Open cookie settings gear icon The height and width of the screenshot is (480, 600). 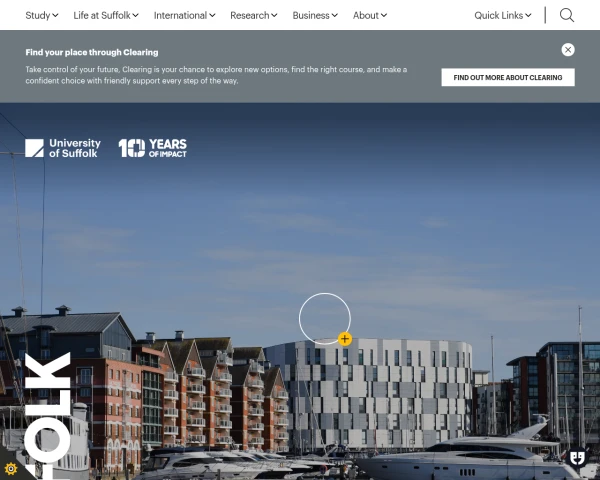click(11, 469)
